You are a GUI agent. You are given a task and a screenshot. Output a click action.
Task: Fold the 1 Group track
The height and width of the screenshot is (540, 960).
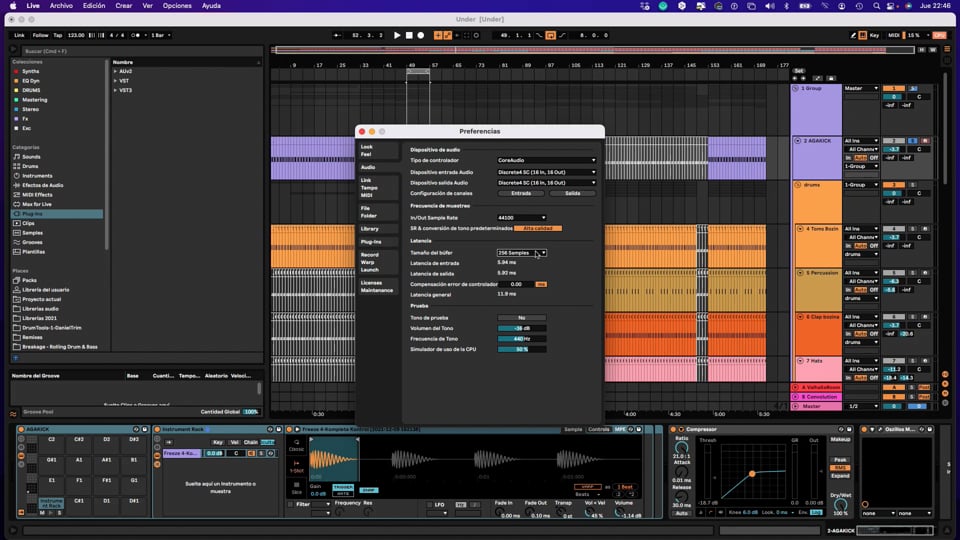click(795, 89)
